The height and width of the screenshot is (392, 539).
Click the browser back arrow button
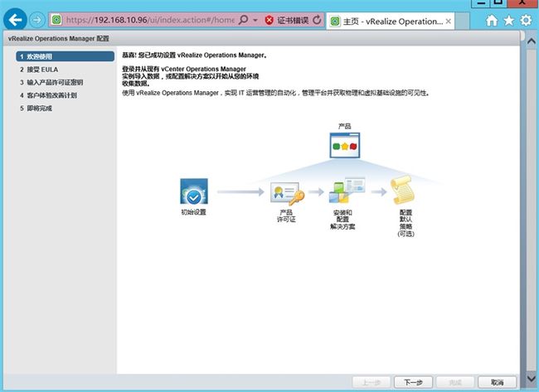[x=15, y=20]
